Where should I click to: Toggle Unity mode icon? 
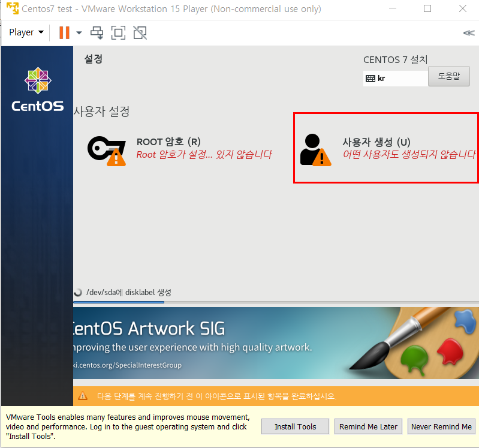(140, 33)
